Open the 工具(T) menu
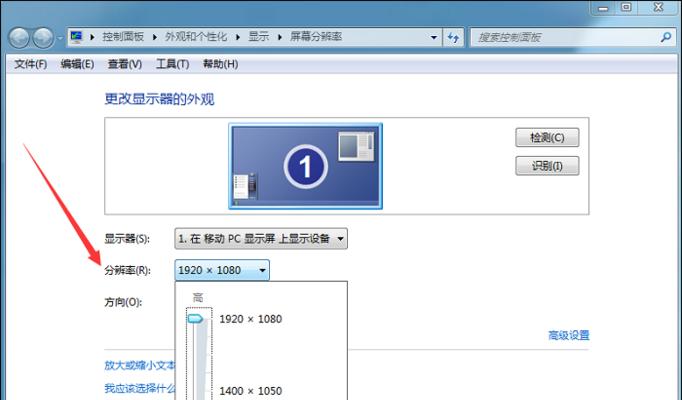682x400 pixels. [173, 64]
